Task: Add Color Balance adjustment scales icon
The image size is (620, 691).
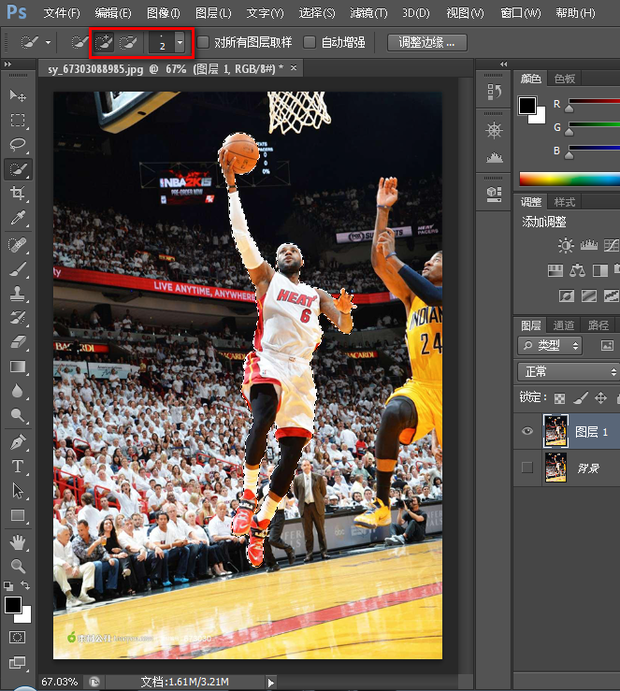Action: coord(577,270)
